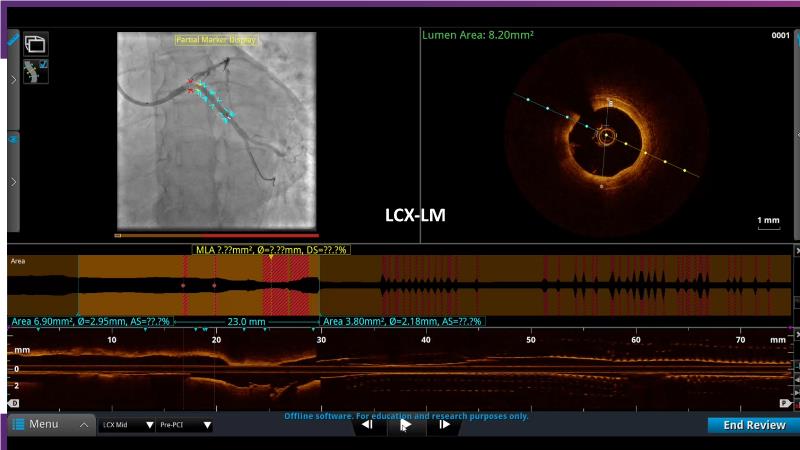The width and height of the screenshot is (800, 450).
Task: Expand the lower left side panel arrow
Action: click(13, 182)
